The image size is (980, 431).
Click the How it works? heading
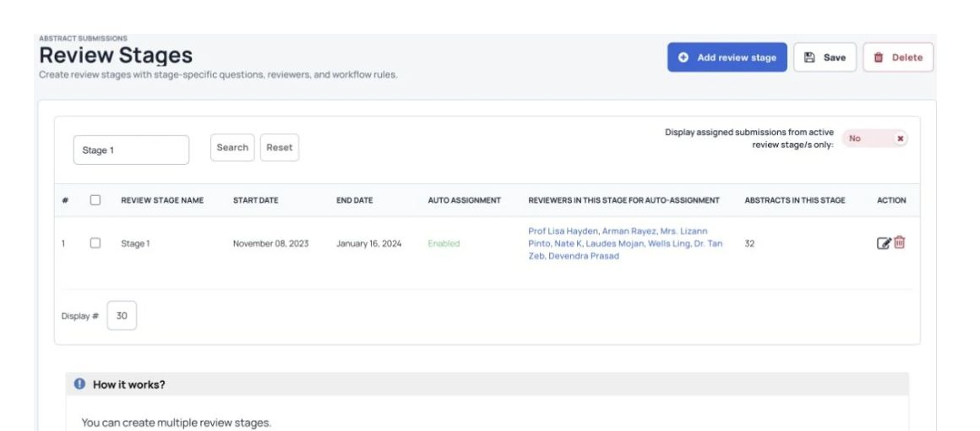(129, 384)
